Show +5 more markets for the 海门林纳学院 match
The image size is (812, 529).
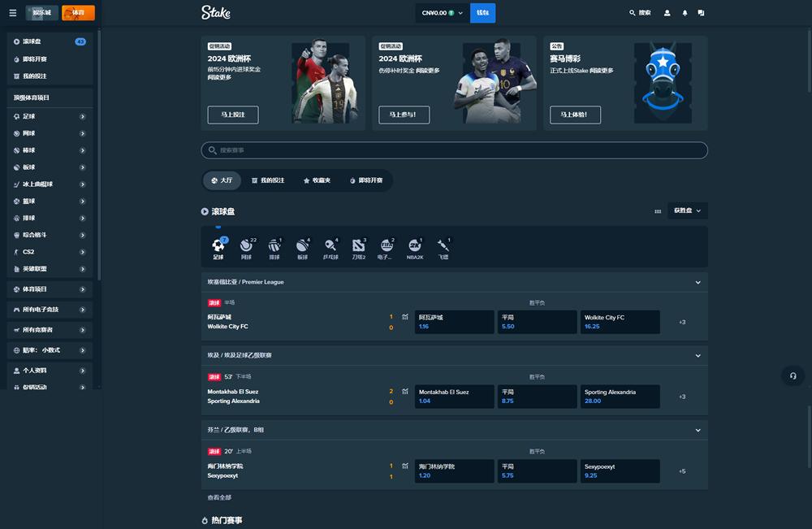click(682, 471)
